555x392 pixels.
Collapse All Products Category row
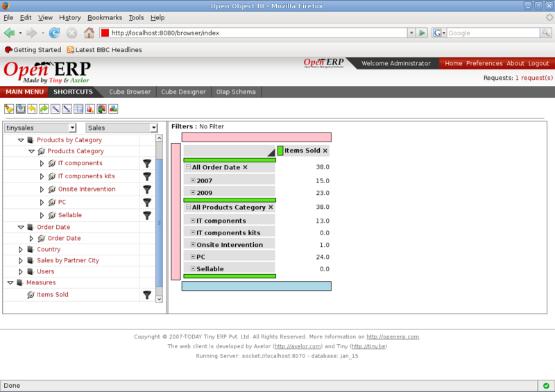[188, 207]
